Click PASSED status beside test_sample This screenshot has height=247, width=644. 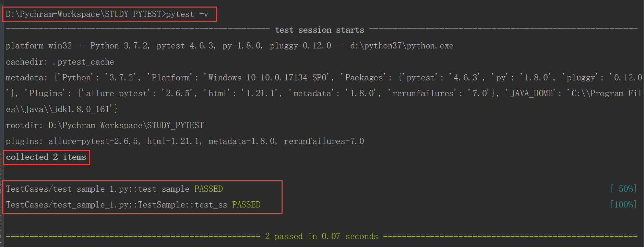point(208,189)
